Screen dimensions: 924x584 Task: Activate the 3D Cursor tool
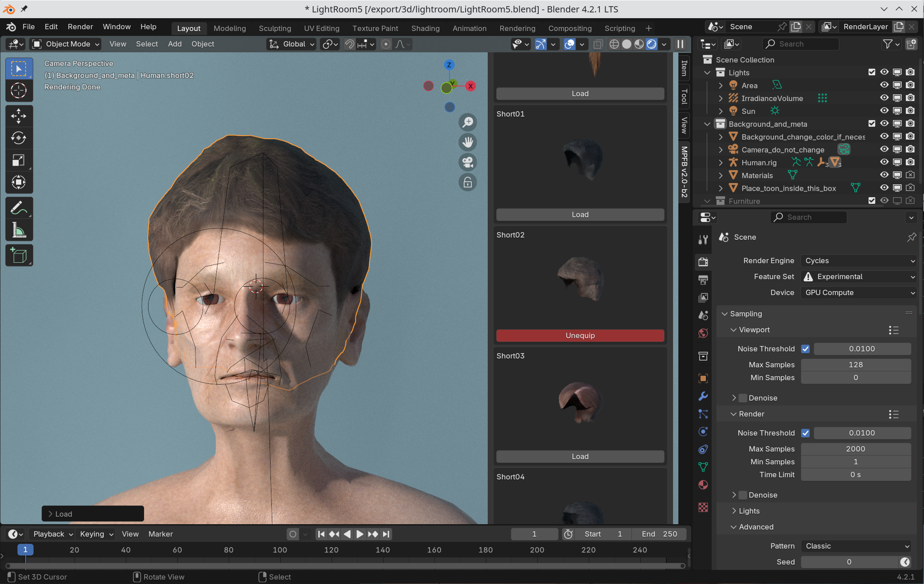[x=19, y=90]
